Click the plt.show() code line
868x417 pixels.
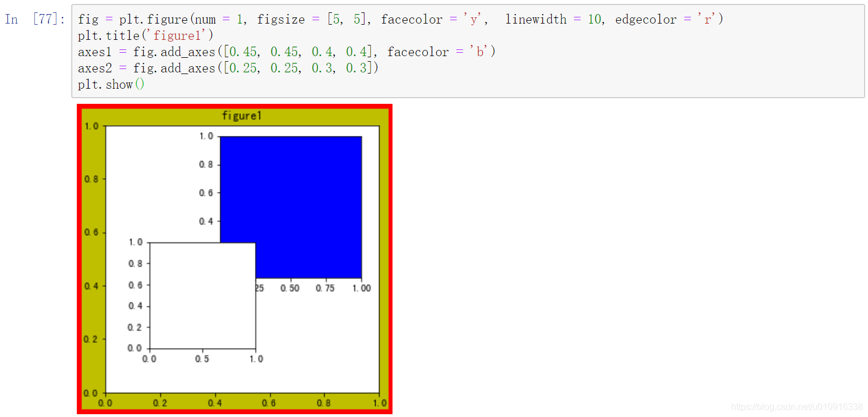[x=111, y=85]
